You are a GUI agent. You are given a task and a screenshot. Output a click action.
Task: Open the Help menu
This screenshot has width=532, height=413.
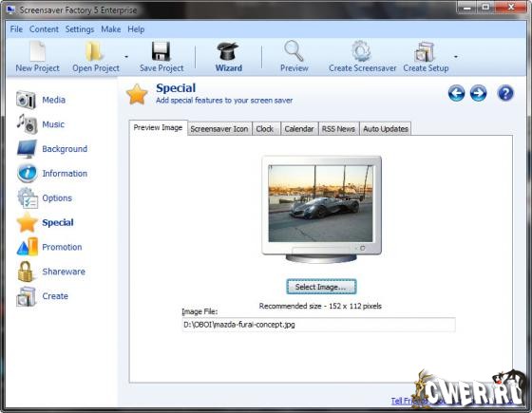[x=136, y=29]
